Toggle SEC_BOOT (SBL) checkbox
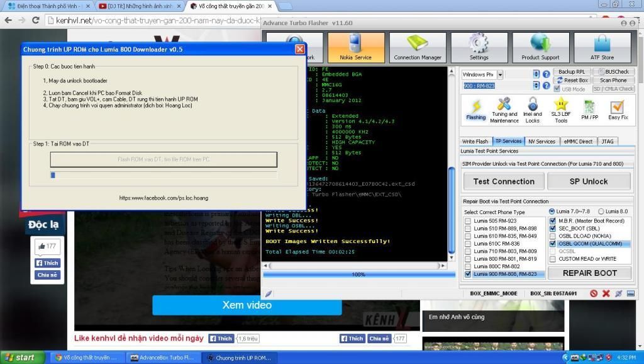Viewport: 644px width, 364px height. [553, 228]
